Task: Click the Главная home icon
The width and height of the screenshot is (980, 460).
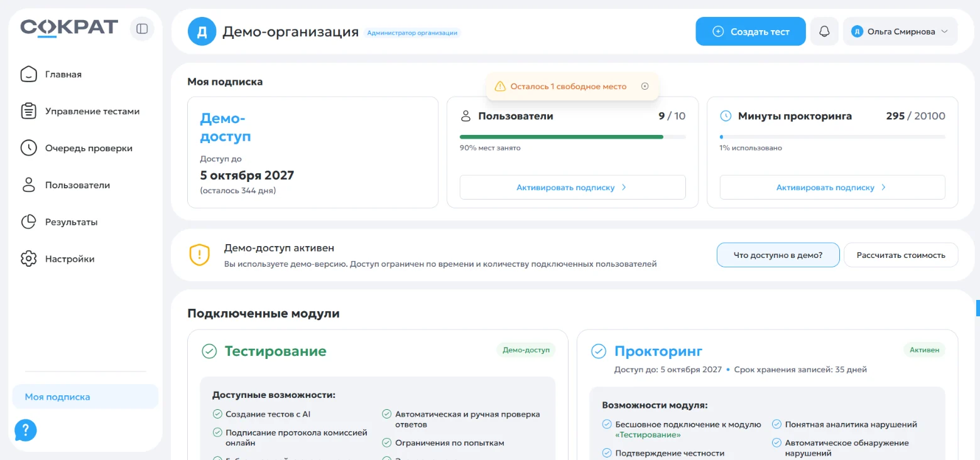Action: pos(28,74)
